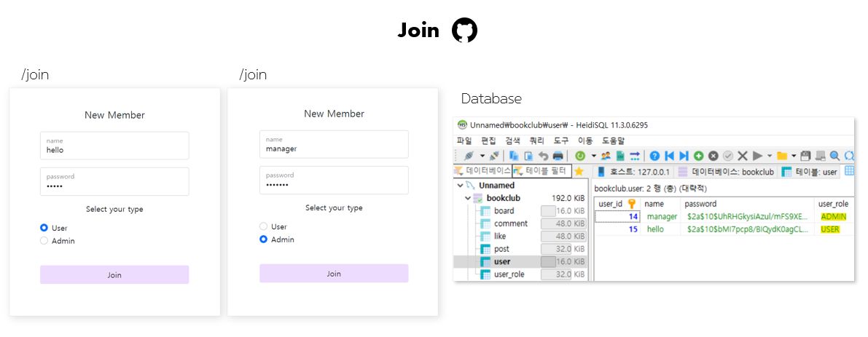
Task: Click the user manager icon in toolbar
Action: [x=605, y=156]
